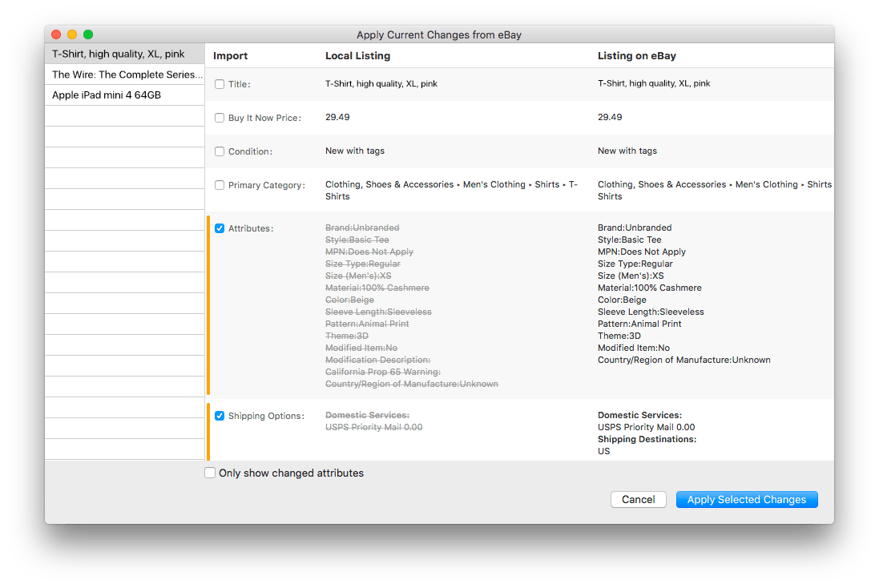The image size is (879, 588).
Task: Select the Apple iPad mini 4 64GB listing
Action: click(107, 95)
